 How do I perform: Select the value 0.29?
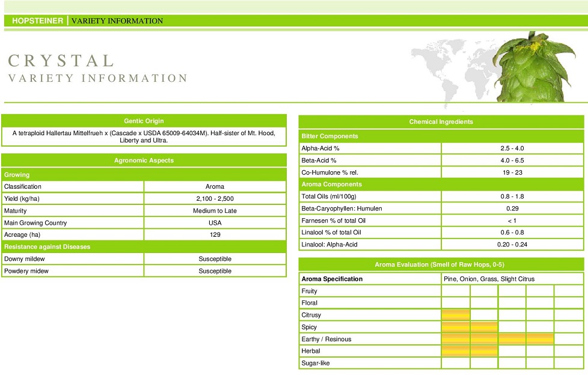click(x=512, y=209)
